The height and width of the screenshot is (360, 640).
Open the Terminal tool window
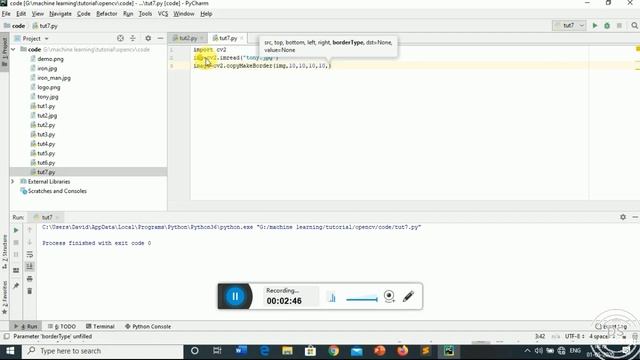(100, 326)
